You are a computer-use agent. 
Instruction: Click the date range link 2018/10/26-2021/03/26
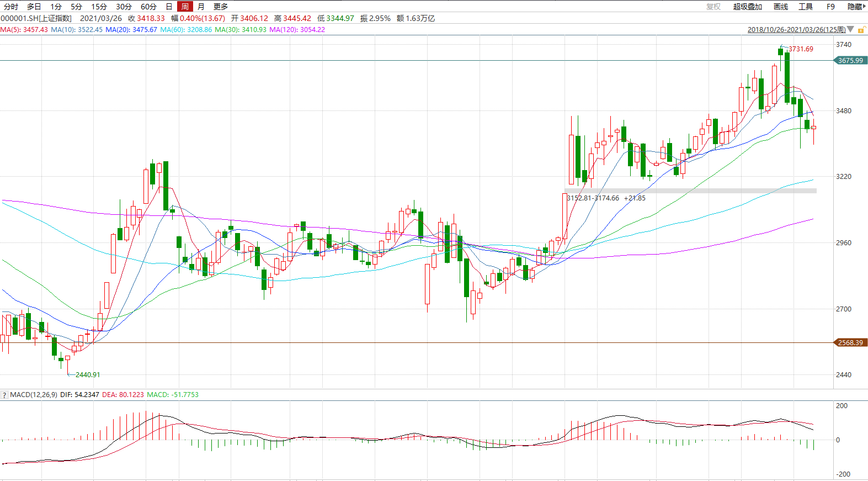pyautogui.click(x=797, y=30)
